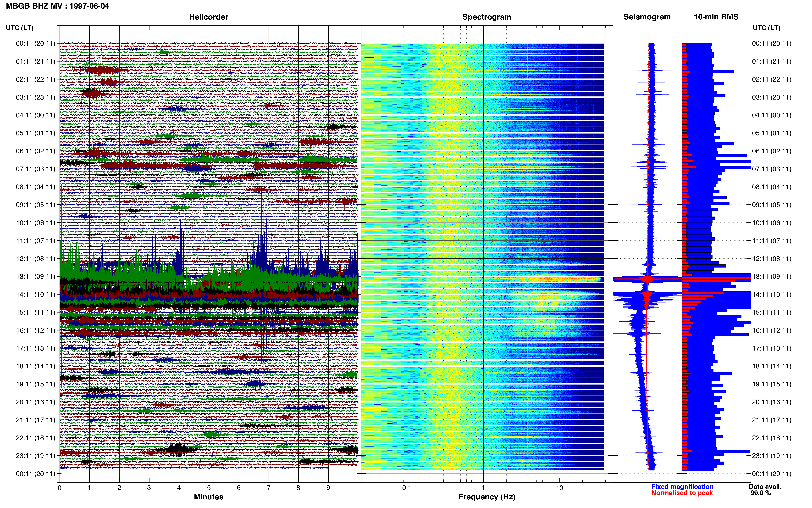
Task: Click left time label 09:11 (05:11)
Action: (x=36, y=205)
